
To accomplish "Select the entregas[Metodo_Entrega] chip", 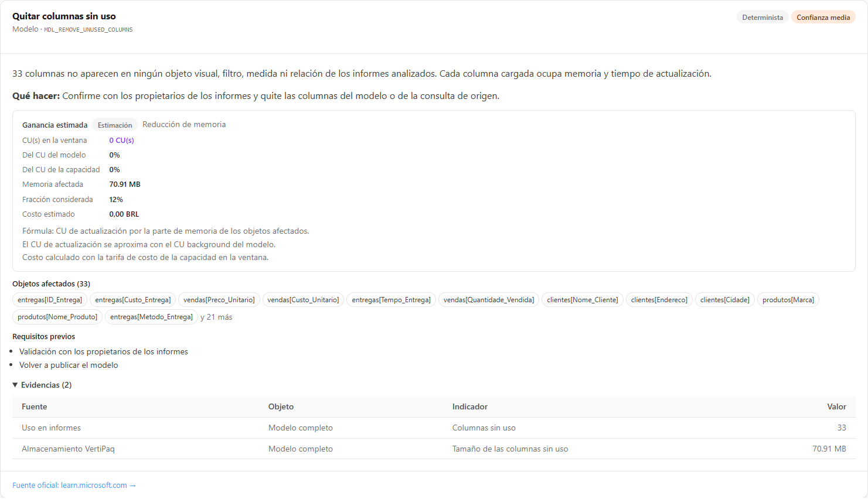I will coord(151,317).
